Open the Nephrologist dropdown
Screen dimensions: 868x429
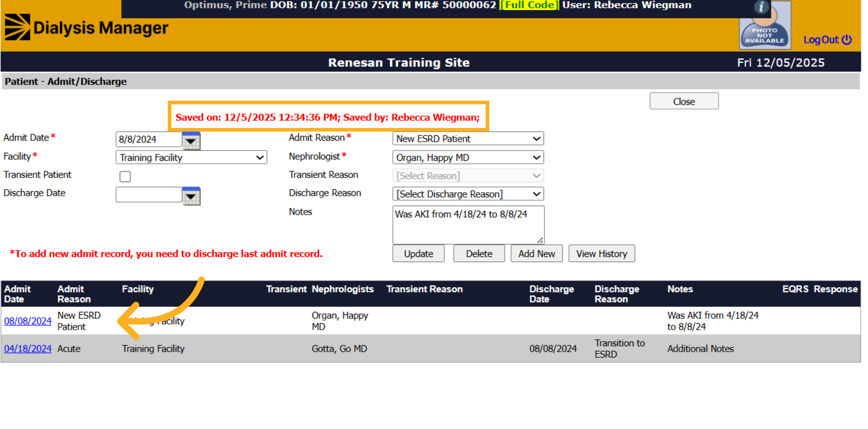[x=468, y=158]
